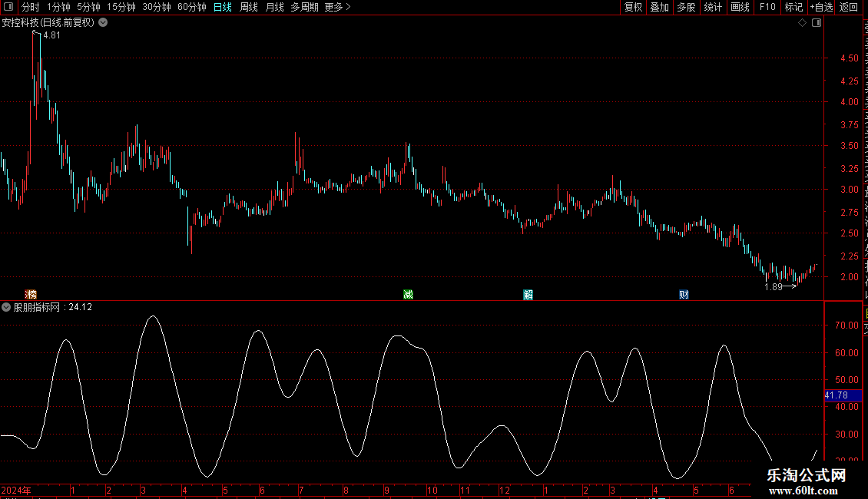Expand the 股朋指标网 indicator dropdown arrow
Screen dimensions: 868x499
[6, 307]
